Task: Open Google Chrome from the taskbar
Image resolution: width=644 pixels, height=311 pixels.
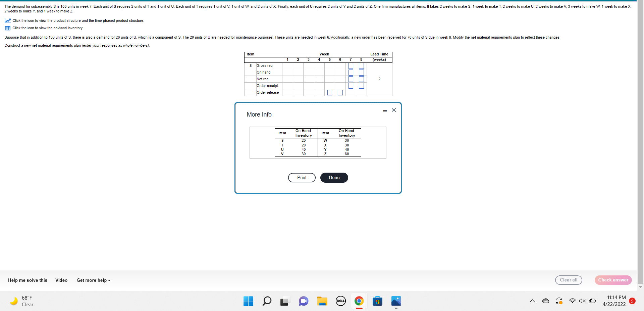Action: pyautogui.click(x=359, y=301)
